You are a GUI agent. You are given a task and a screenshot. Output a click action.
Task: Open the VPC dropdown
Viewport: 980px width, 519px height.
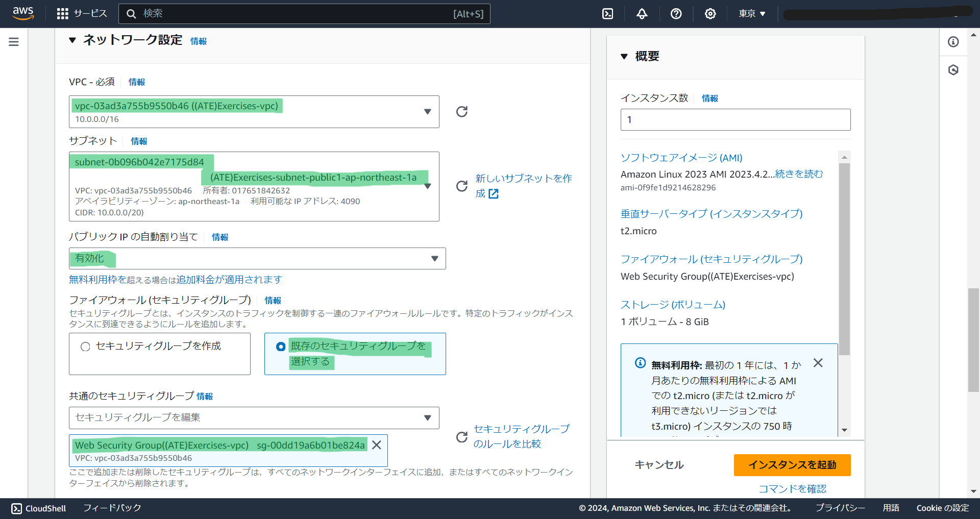pyautogui.click(x=428, y=112)
